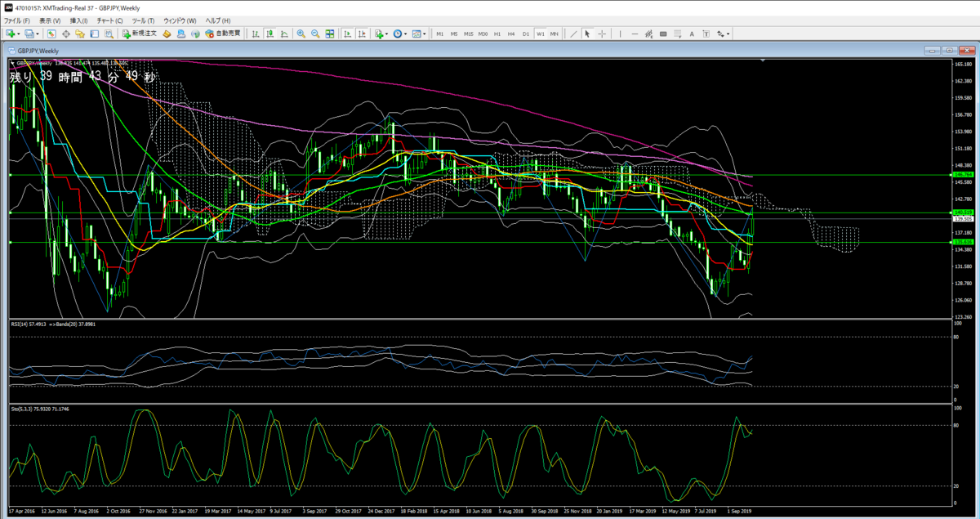This screenshot has height=519, width=980.
Task: Open the チャート (C) menu
Action: coord(109,20)
